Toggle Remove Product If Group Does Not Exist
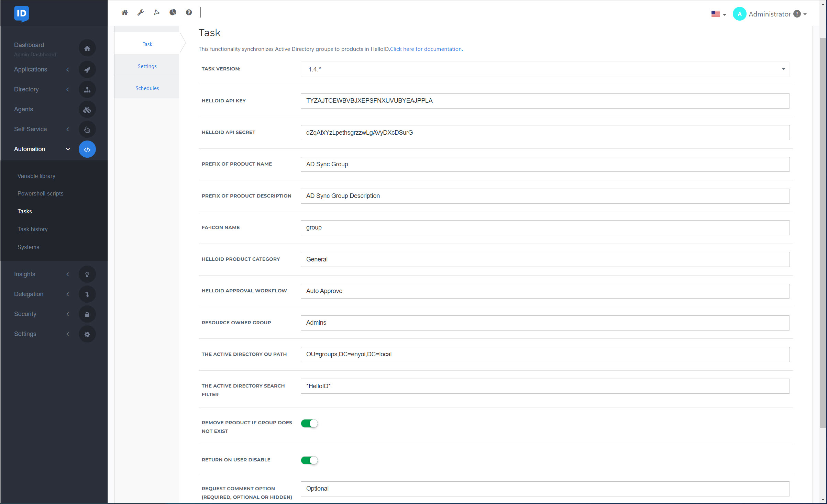827x504 pixels. point(309,423)
